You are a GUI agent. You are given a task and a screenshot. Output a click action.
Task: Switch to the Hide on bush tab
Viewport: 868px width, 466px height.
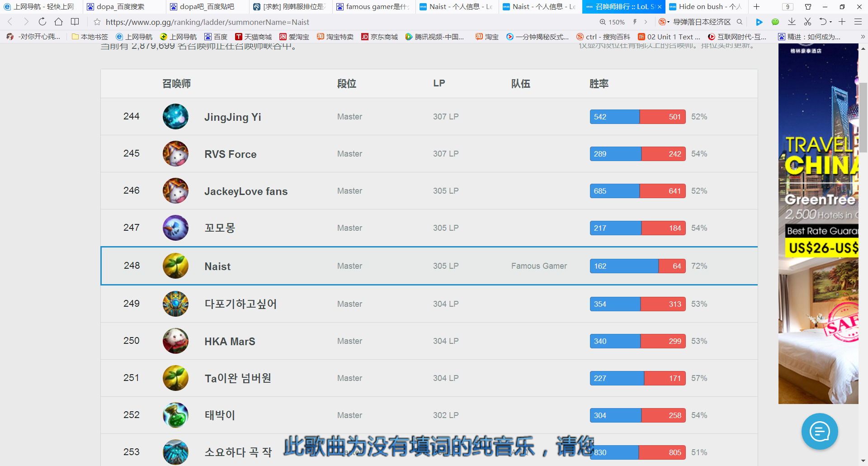706,7
